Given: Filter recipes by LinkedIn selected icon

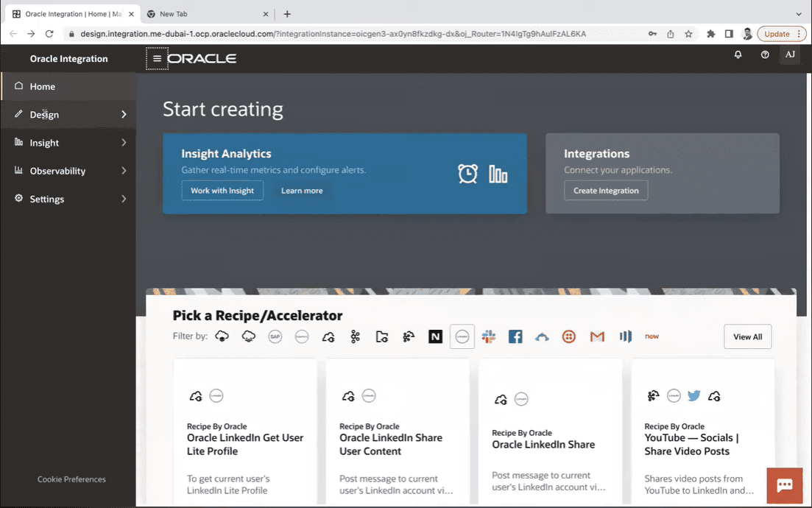Looking at the screenshot, I should point(462,336).
